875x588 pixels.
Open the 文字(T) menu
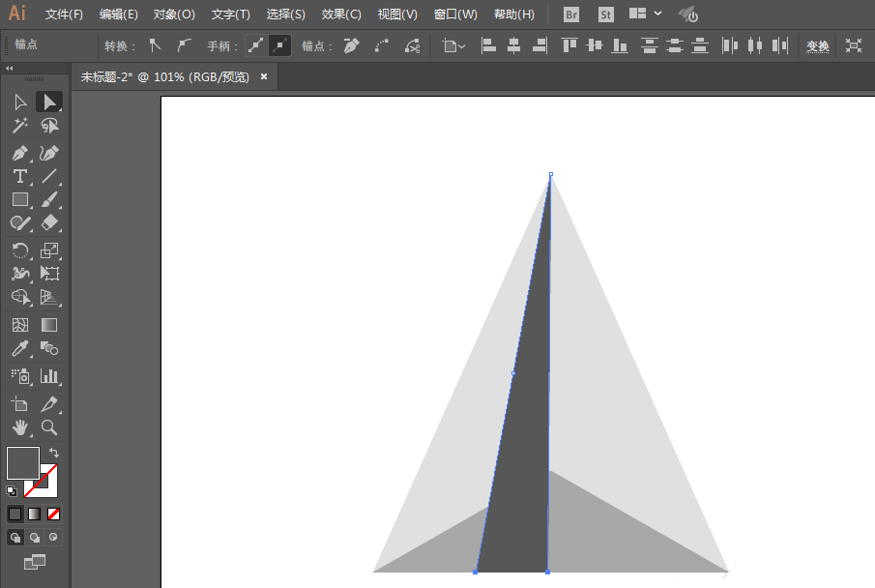(x=230, y=15)
